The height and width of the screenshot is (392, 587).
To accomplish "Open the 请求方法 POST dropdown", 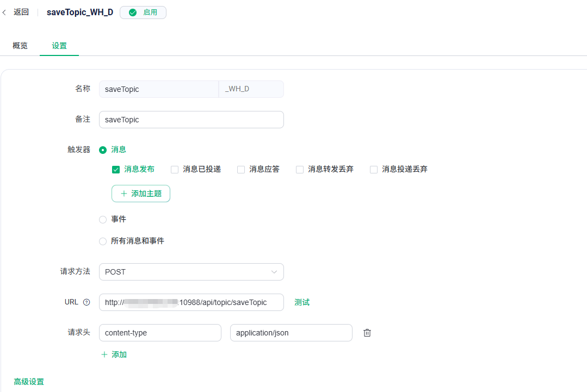I will (x=191, y=272).
